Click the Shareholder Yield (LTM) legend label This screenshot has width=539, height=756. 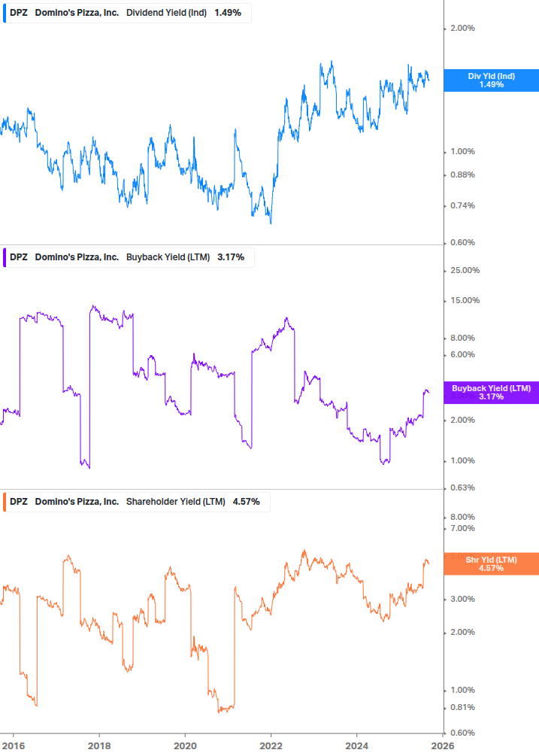pos(175,502)
